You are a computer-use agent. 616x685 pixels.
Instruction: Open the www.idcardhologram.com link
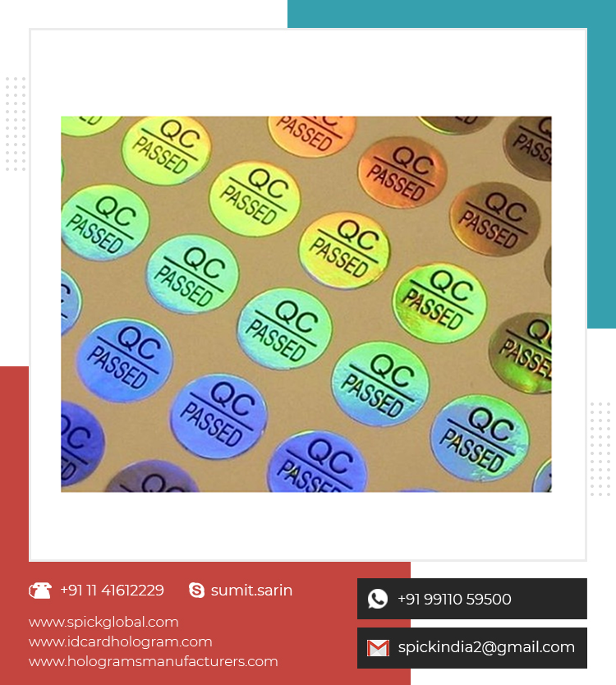coord(121,641)
